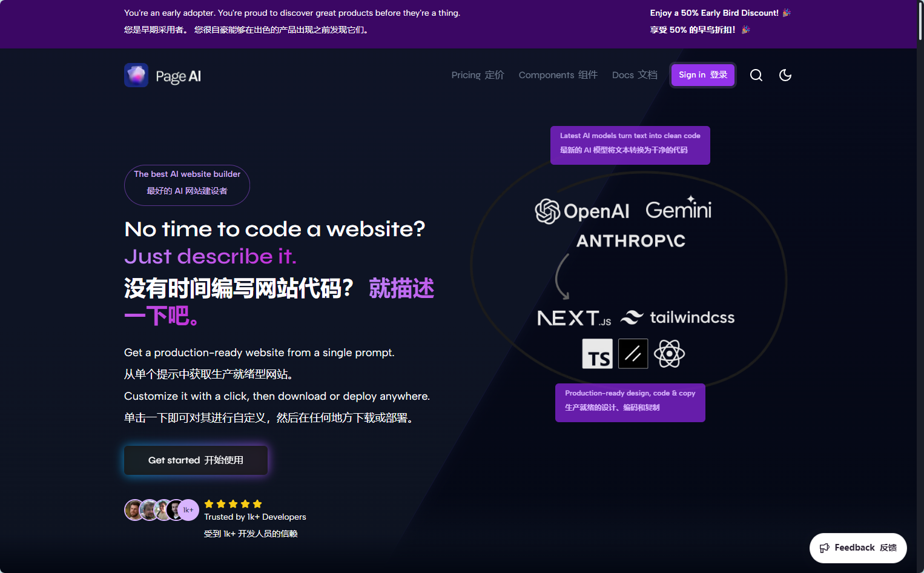The image size is (924, 573).
Task: Click "Production-ready design, code & copy" label
Action: tap(630, 403)
